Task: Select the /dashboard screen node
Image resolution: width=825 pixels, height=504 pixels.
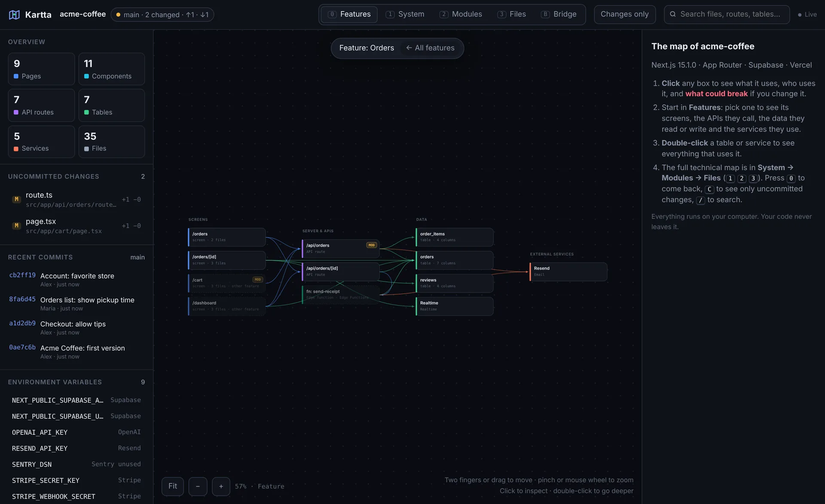Action: point(227,306)
